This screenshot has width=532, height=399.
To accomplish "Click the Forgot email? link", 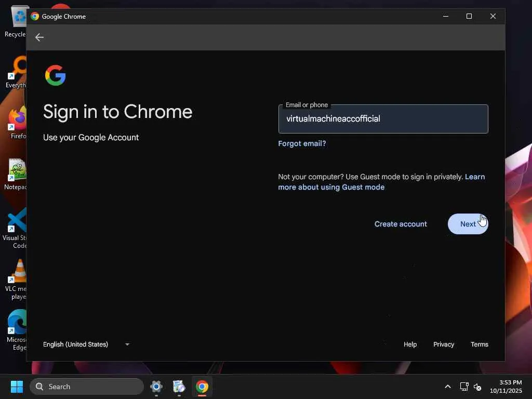I will 302,143.
